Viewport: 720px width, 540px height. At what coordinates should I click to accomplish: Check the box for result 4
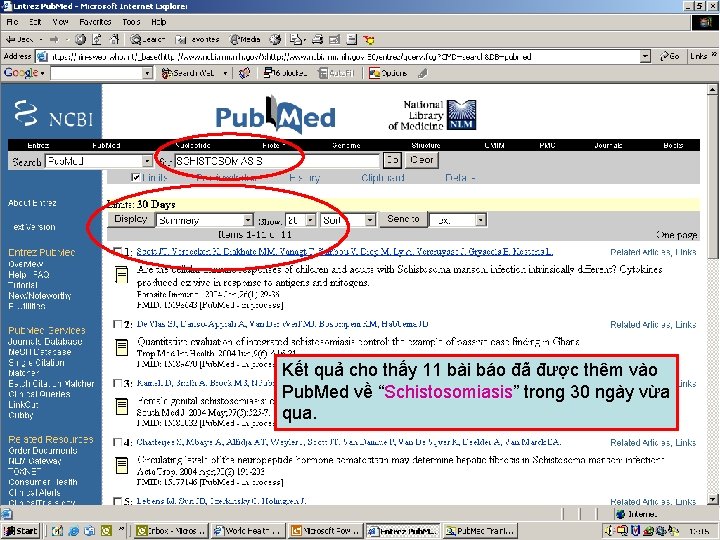coord(118,442)
